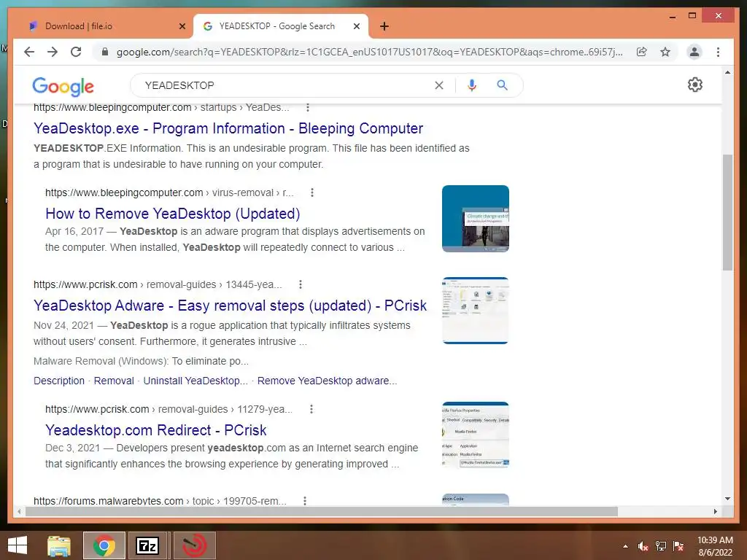Viewport: 747px width, 560px height.
Task: Open more options for How to Remove result
Action: (312, 192)
